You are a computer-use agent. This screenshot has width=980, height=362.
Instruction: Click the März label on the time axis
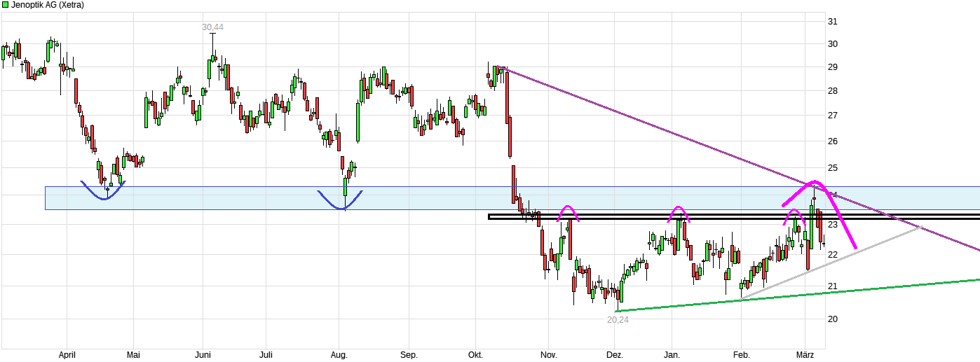[x=805, y=356]
